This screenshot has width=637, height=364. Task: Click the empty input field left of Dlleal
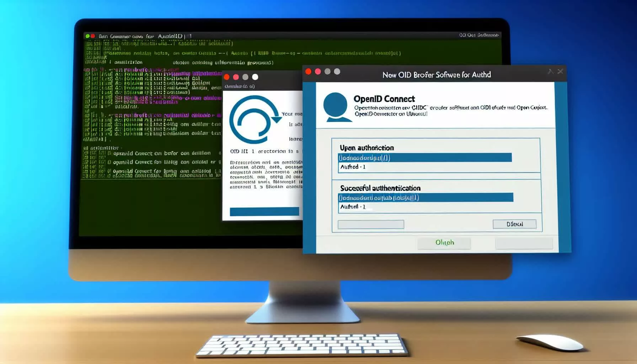point(370,224)
